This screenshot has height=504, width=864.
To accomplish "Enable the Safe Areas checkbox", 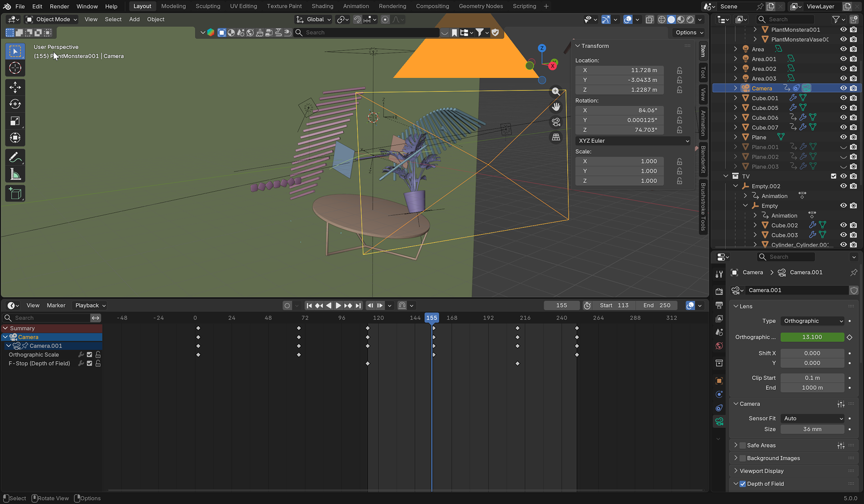I will 742,446.
